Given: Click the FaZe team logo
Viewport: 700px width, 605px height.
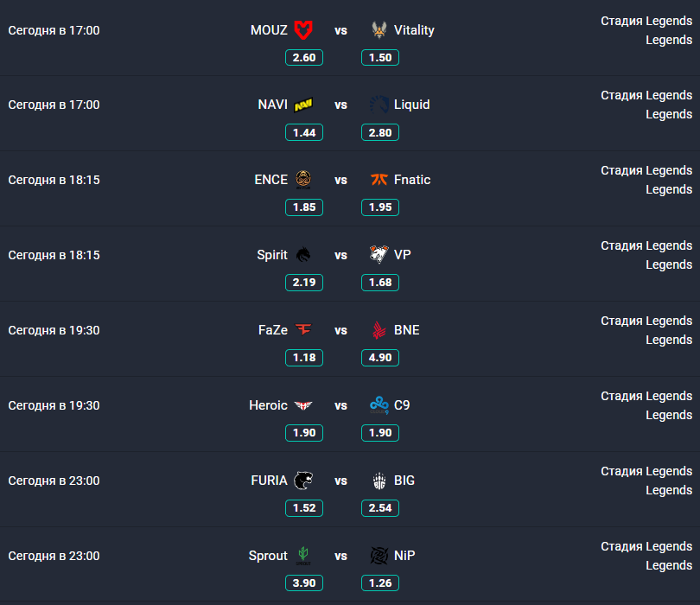Looking at the screenshot, I should pos(303,330).
